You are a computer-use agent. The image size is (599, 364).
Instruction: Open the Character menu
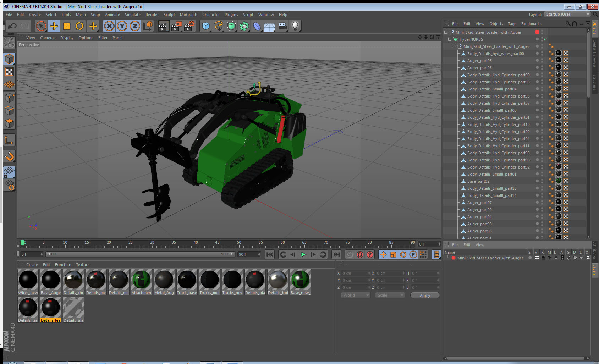[211, 15]
